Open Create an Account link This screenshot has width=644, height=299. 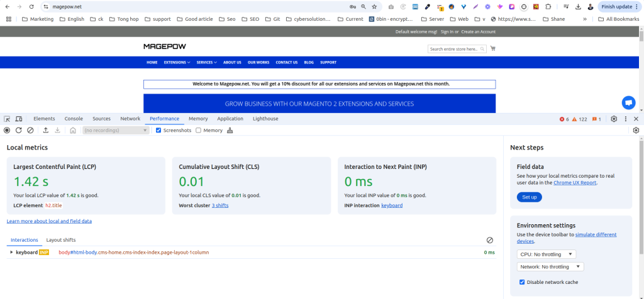coord(478,31)
